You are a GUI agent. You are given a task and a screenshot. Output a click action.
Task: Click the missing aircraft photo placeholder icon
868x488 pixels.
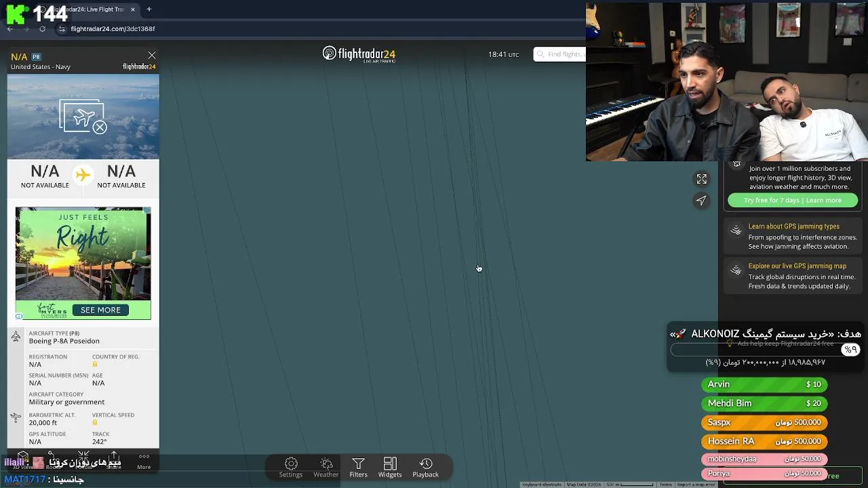[x=83, y=117]
